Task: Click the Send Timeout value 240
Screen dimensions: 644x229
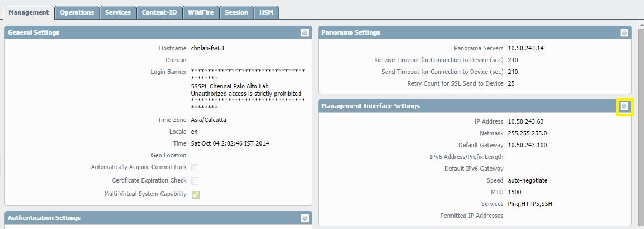Action: coord(513,72)
